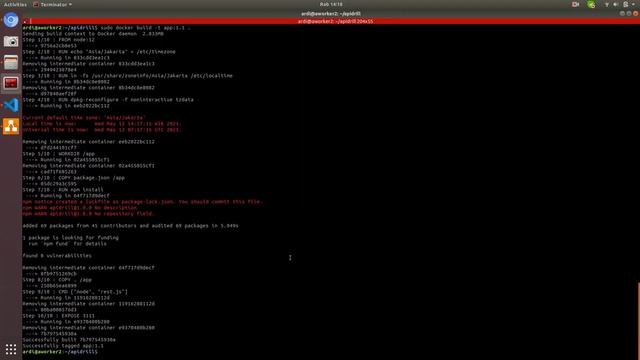The height and width of the screenshot is (360, 640).
Task: Click the screen recording indicator in top bar
Action: pos(576,4)
